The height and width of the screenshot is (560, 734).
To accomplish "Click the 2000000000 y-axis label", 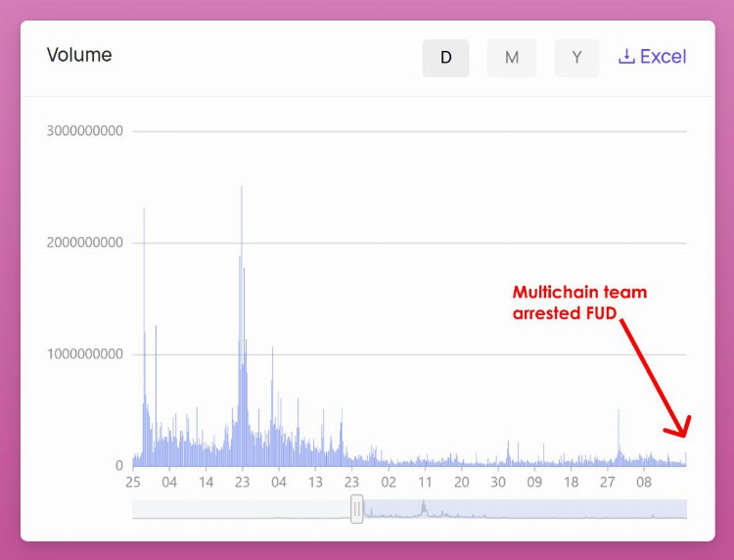I will point(84,243).
